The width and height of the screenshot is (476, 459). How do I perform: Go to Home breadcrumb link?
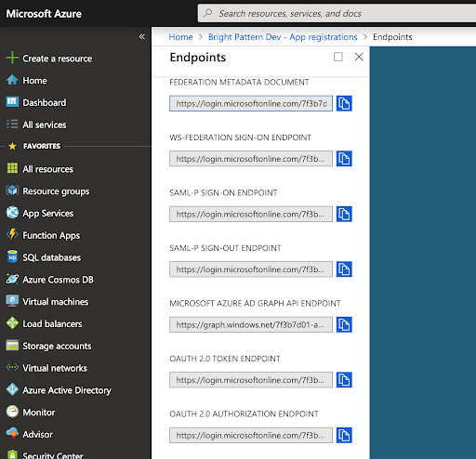pos(180,37)
